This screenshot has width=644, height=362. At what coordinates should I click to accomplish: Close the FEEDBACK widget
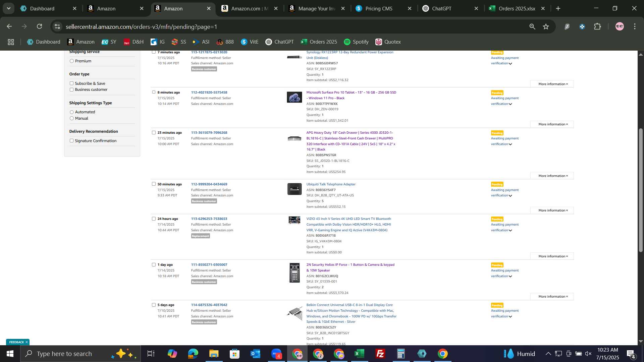point(26,342)
